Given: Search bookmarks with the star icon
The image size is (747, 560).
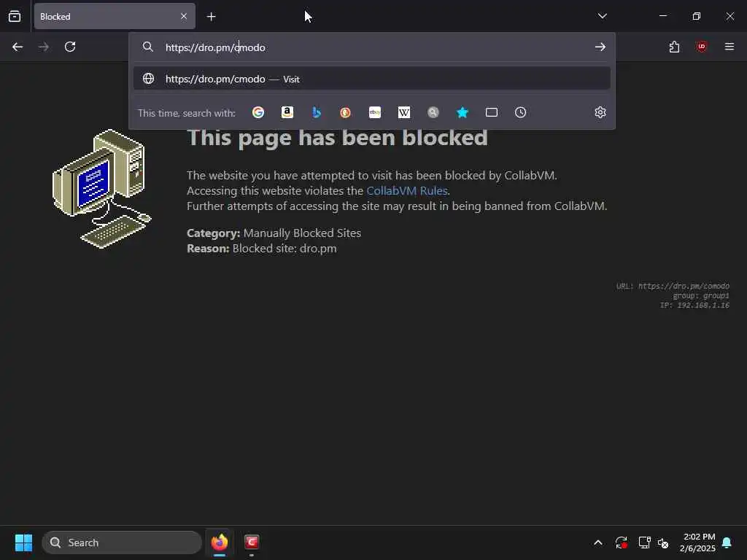Looking at the screenshot, I should coord(462,112).
